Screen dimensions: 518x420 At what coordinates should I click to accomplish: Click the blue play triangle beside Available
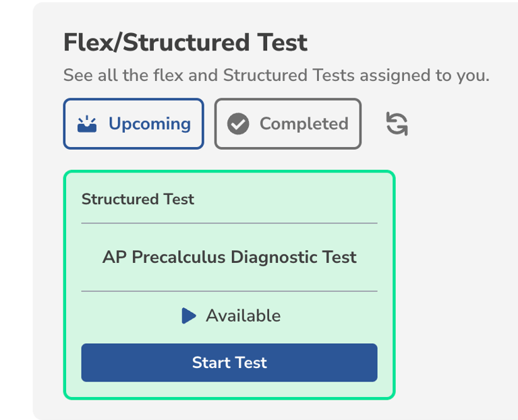click(189, 316)
